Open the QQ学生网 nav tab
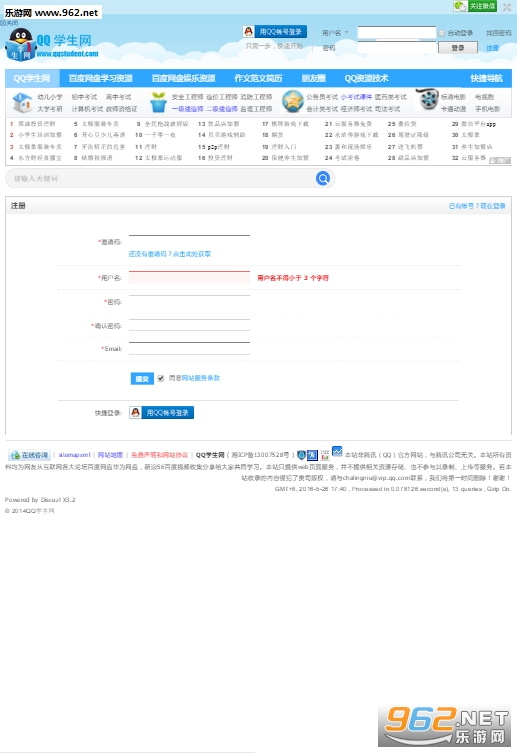This screenshot has width=517, height=753. (32, 78)
